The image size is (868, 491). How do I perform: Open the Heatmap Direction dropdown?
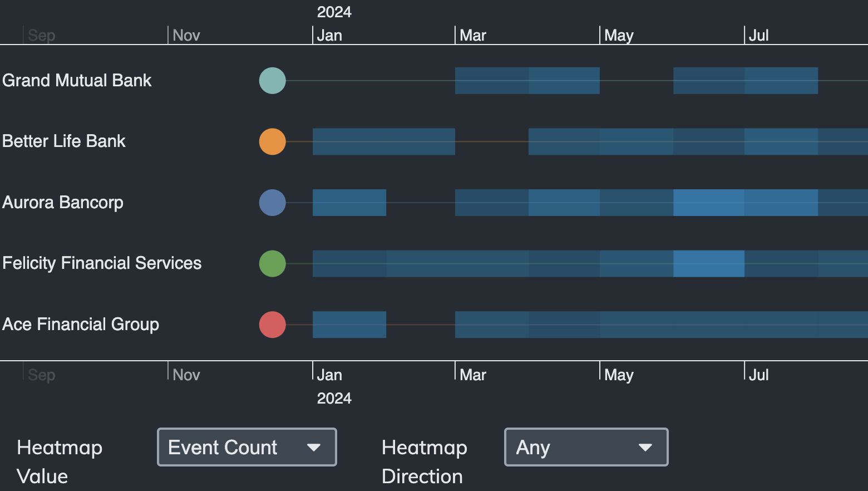(586, 447)
